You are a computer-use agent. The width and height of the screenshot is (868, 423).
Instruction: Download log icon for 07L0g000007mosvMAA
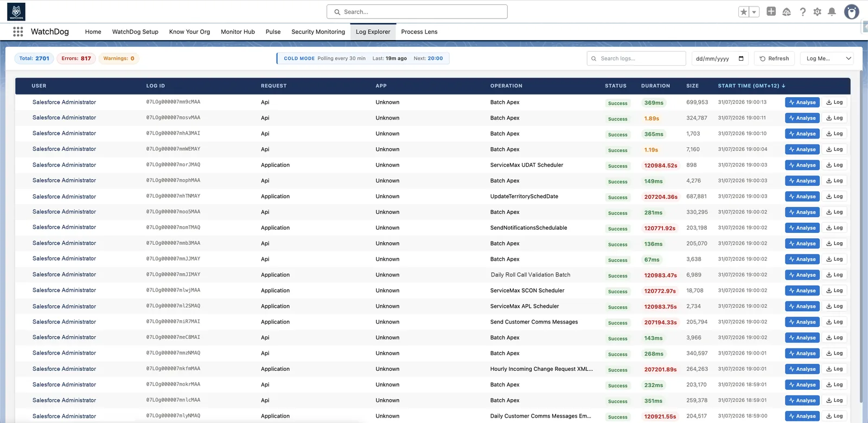pyautogui.click(x=834, y=118)
